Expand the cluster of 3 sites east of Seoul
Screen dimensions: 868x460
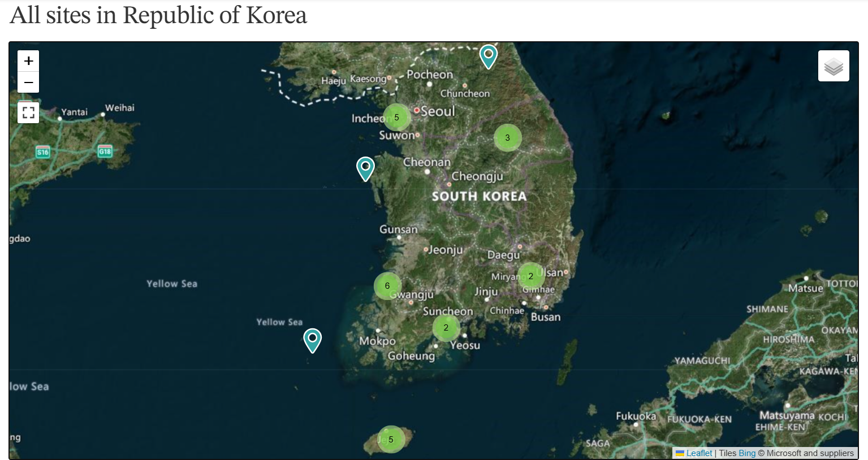(x=507, y=137)
